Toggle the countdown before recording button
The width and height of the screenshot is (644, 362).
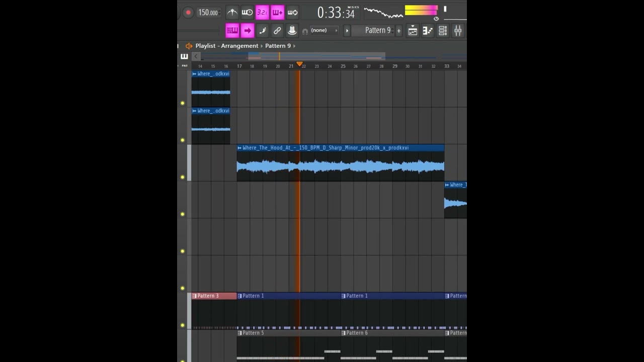point(262,13)
